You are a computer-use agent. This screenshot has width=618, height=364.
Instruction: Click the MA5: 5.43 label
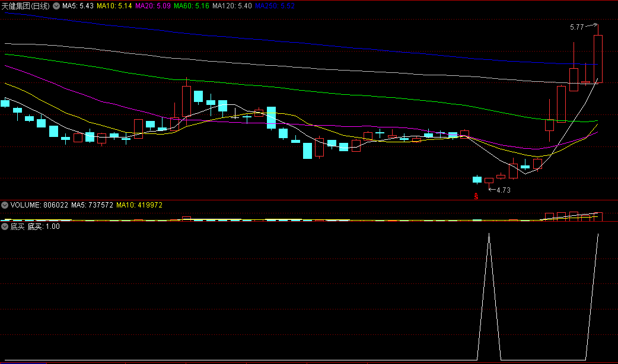pyautogui.click(x=78, y=6)
